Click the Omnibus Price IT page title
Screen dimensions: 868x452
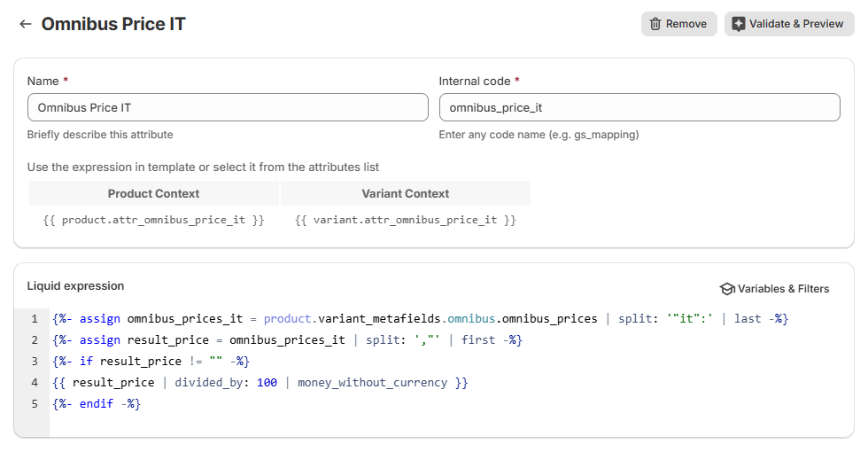pos(113,24)
